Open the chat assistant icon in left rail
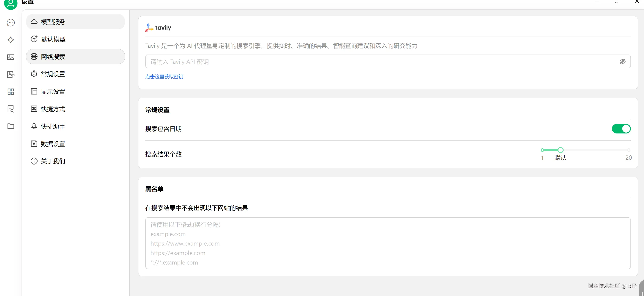Image resolution: width=644 pixels, height=296 pixels. [11, 23]
